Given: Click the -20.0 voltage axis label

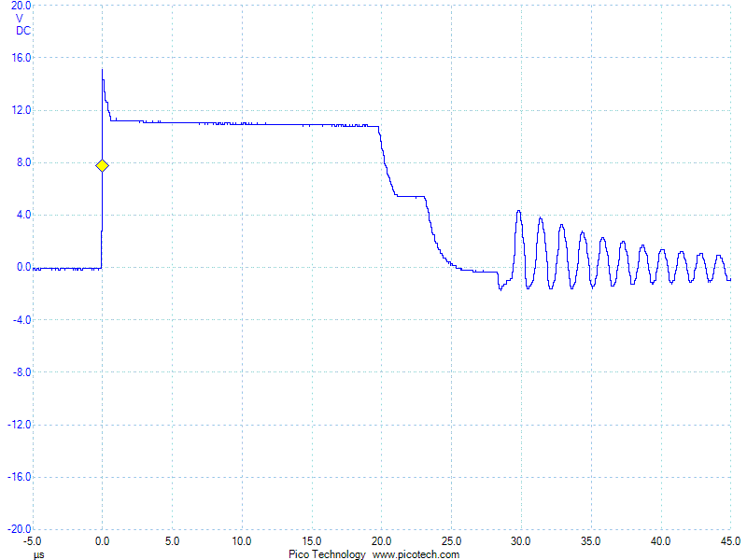Looking at the screenshot, I should point(19,529).
